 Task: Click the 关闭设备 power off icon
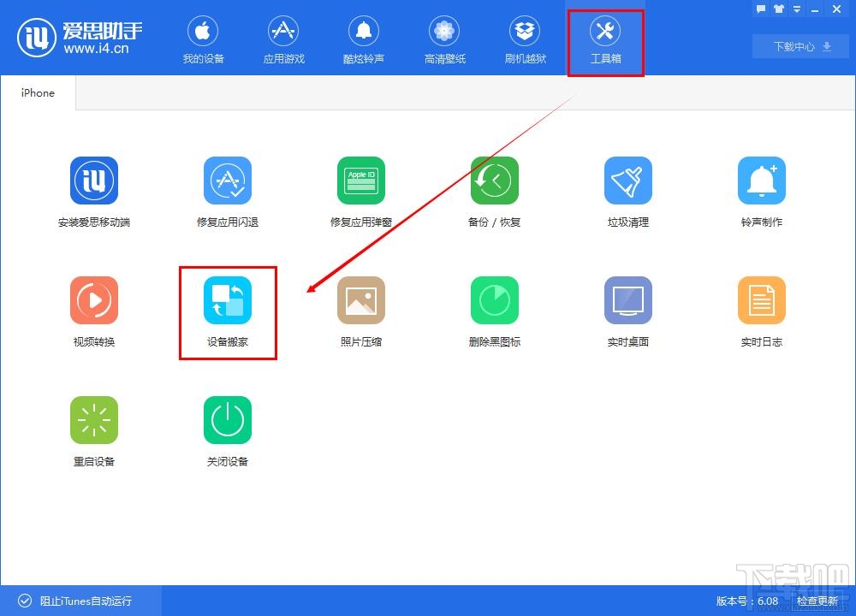(x=228, y=420)
